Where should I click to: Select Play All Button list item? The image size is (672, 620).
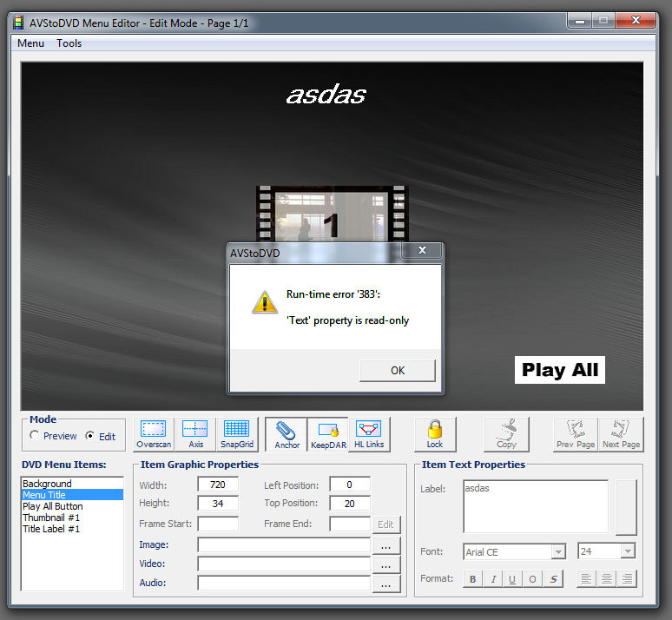[72, 506]
